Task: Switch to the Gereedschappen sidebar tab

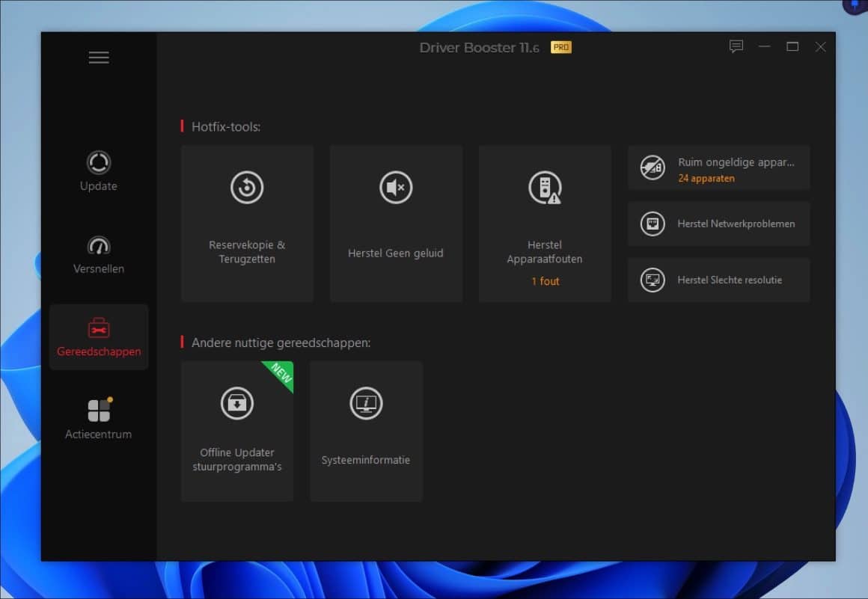Action: coord(98,337)
